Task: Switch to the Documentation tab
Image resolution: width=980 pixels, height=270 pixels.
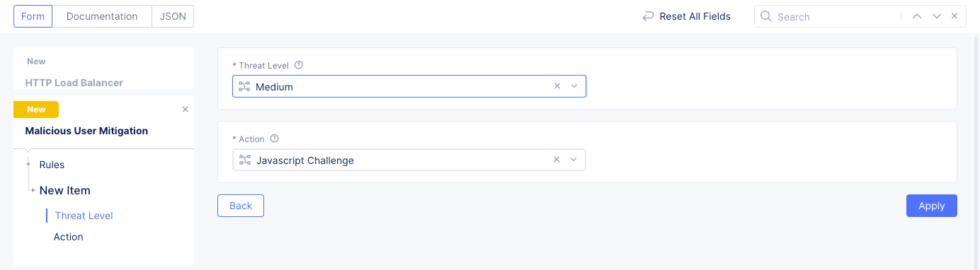Action: click(x=102, y=16)
